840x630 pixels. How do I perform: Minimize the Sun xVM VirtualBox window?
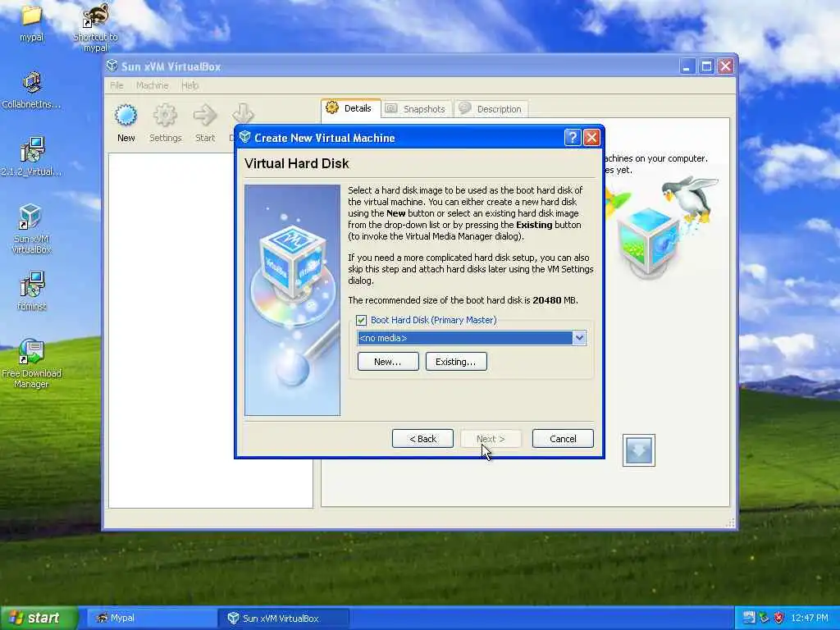pyautogui.click(x=687, y=66)
